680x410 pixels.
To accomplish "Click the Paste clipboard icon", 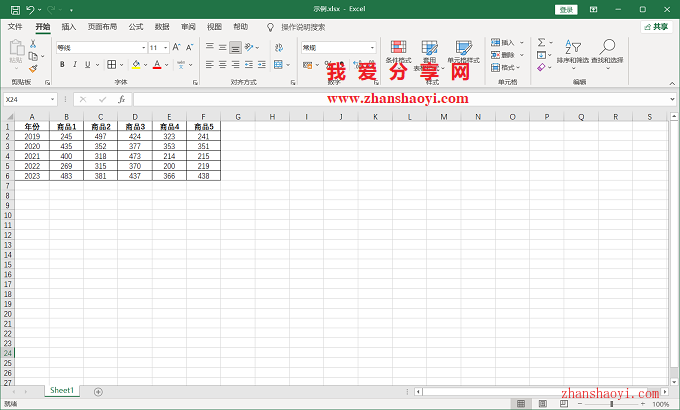I will point(16,48).
